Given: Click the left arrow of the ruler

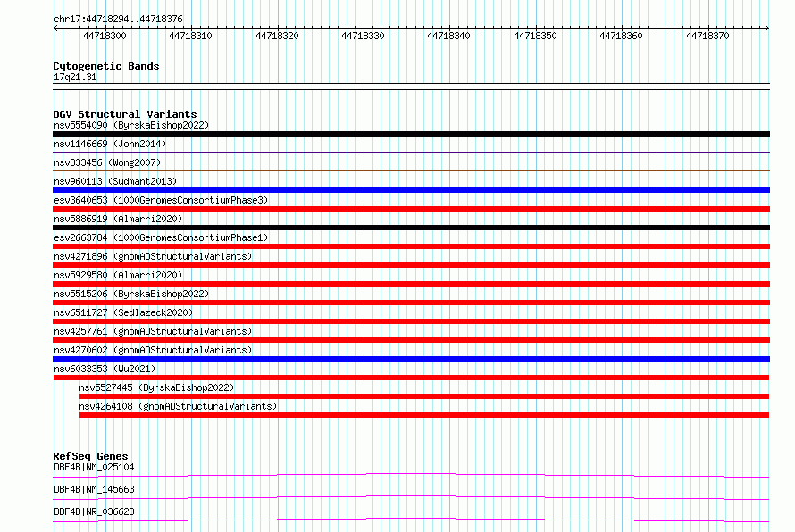Looking at the screenshot, I should coord(55,28).
